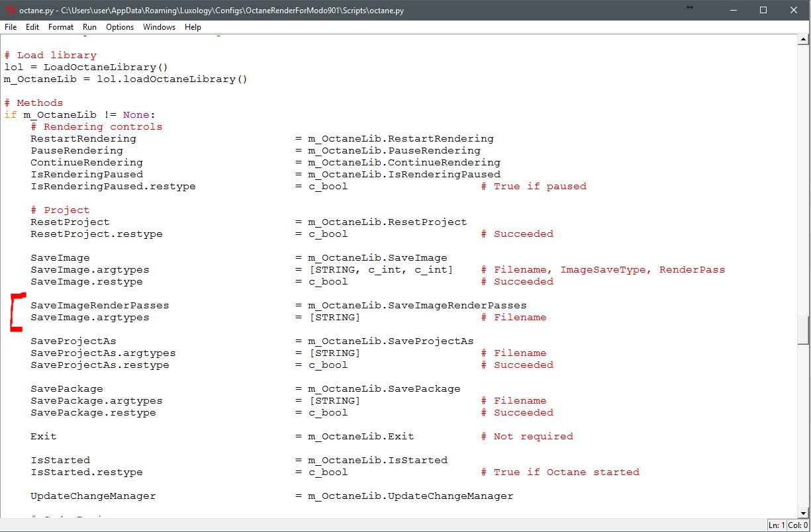Click 'SaveProjectAs.restype' text
This screenshot has height=532, width=811.
coord(100,365)
